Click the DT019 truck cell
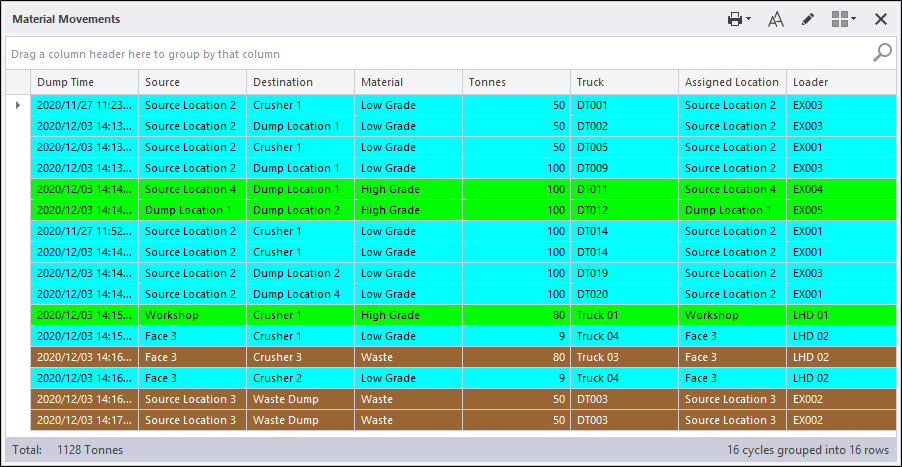The width and height of the screenshot is (902, 467). coord(624,273)
